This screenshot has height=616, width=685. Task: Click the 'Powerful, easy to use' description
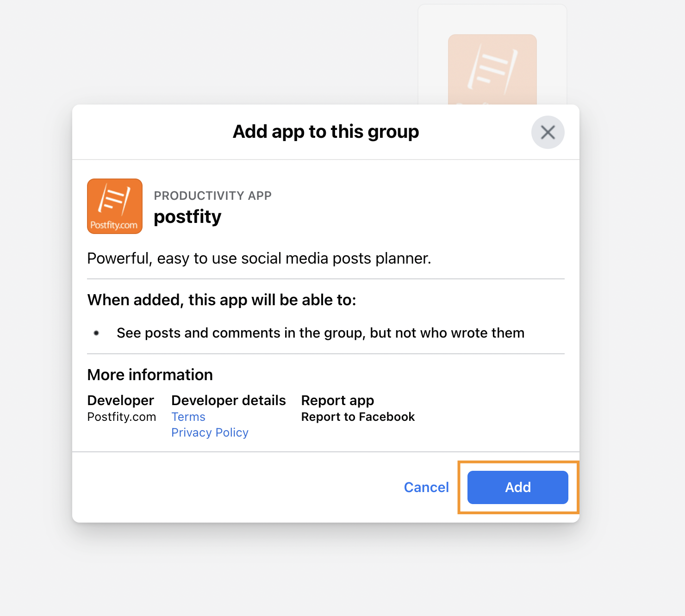(259, 258)
